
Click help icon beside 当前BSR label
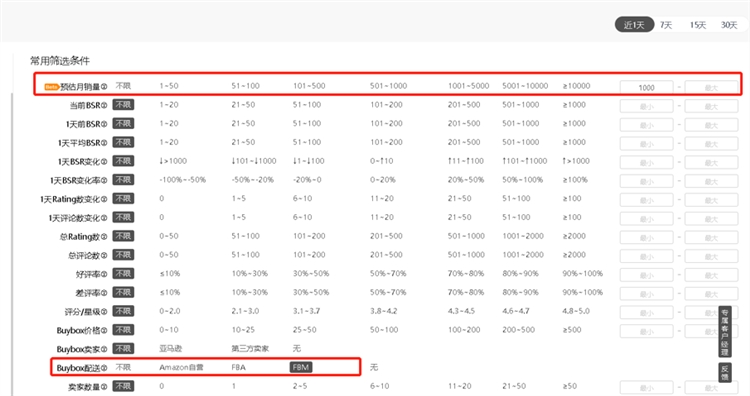pyautogui.click(x=104, y=106)
